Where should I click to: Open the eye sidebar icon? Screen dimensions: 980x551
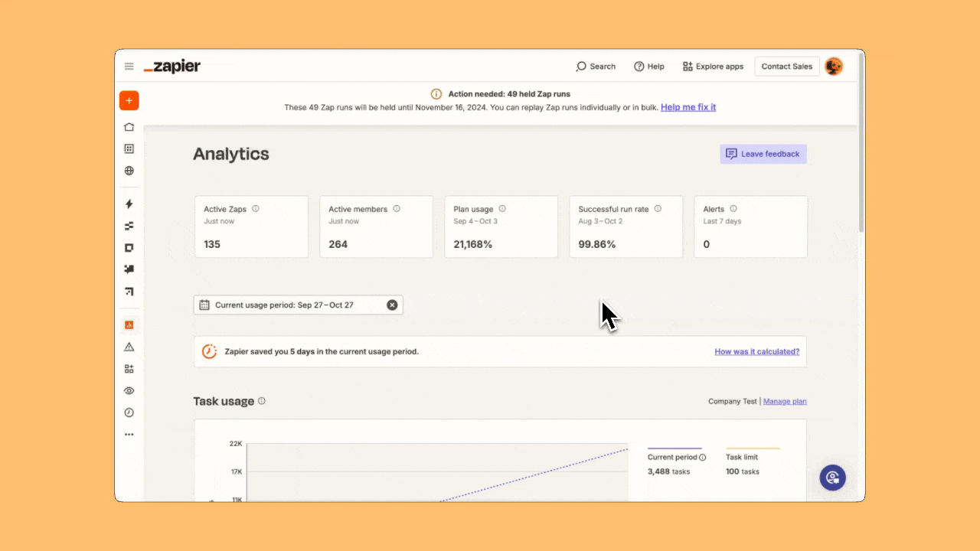pyautogui.click(x=129, y=390)
